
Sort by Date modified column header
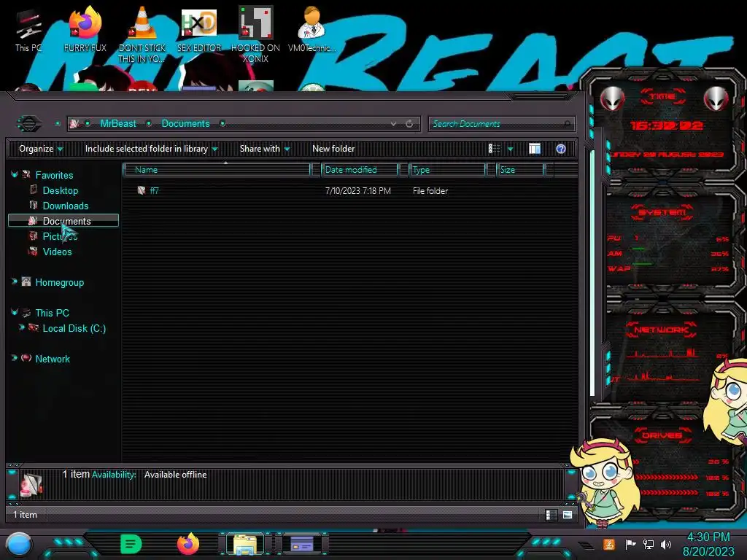point(360,169)
